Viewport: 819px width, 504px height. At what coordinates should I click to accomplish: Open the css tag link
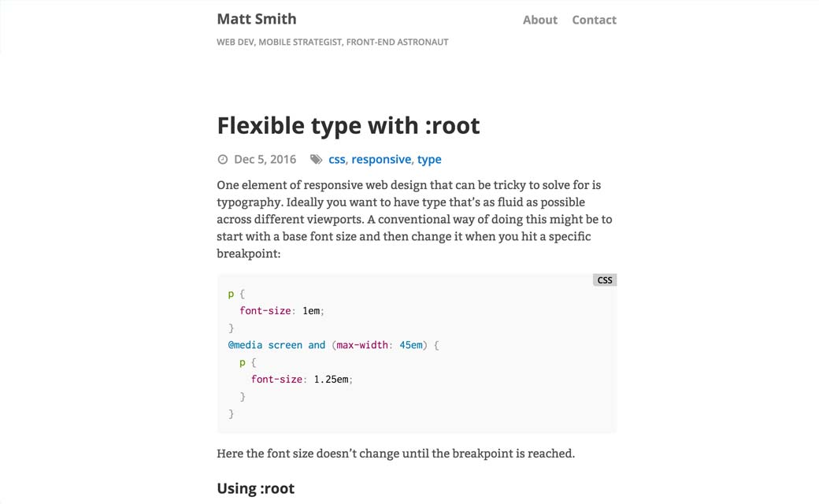tap(336, 160)
